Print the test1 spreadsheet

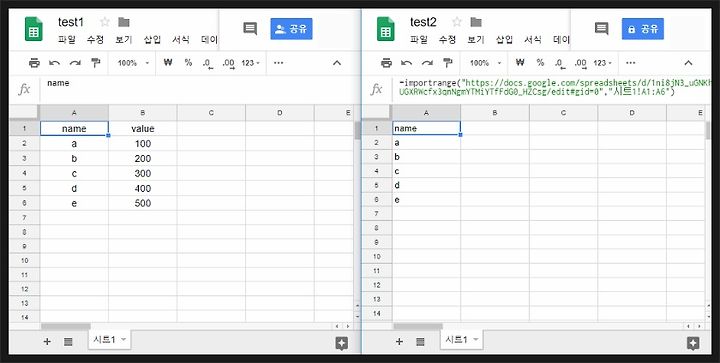(34, 63)
